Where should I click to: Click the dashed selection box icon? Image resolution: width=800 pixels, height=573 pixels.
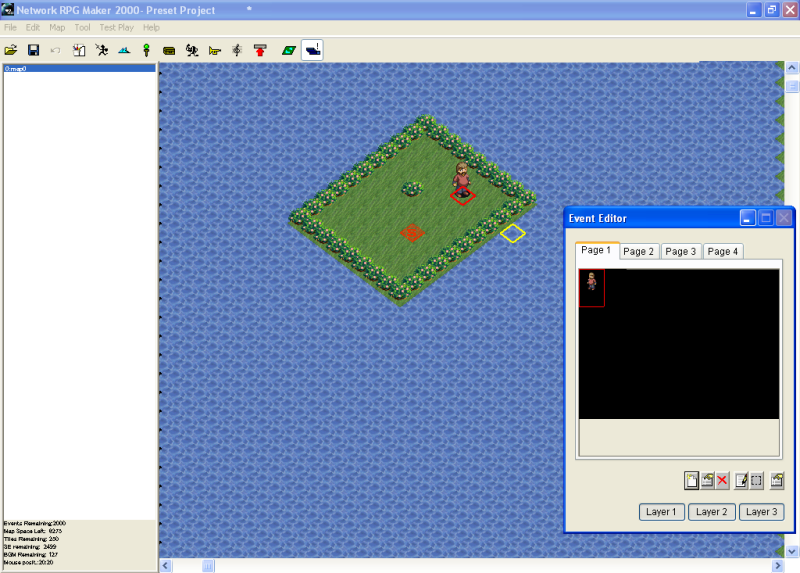[x=756, y=481]
